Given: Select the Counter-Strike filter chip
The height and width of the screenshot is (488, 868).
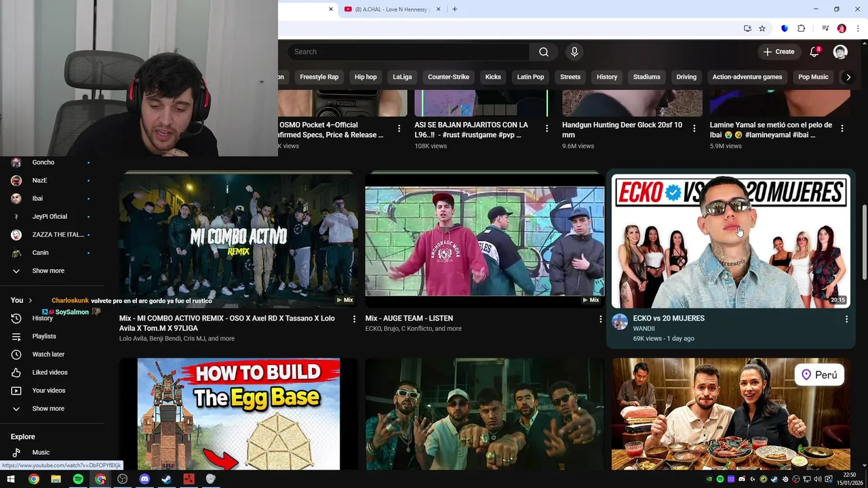Looking at the screenshot, I should (448, 77).
